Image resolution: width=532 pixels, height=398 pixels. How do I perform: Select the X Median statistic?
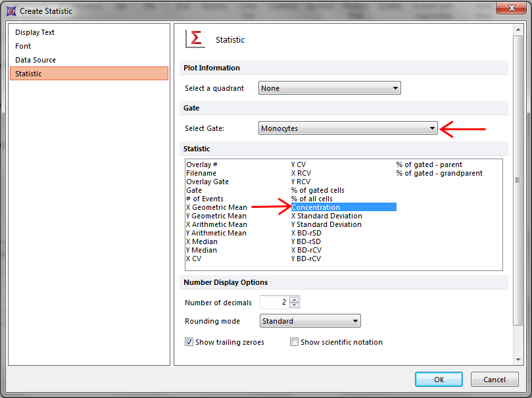(x=201, y=241)
